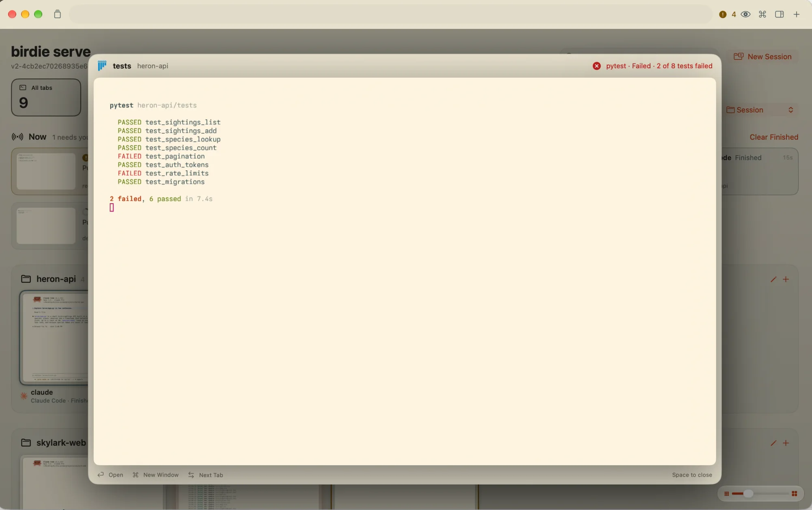Image resolution: width=812 pixels, height=510 pixels.
Task: Click PASSED test_auth_tokens line
Action: [163, 165]
